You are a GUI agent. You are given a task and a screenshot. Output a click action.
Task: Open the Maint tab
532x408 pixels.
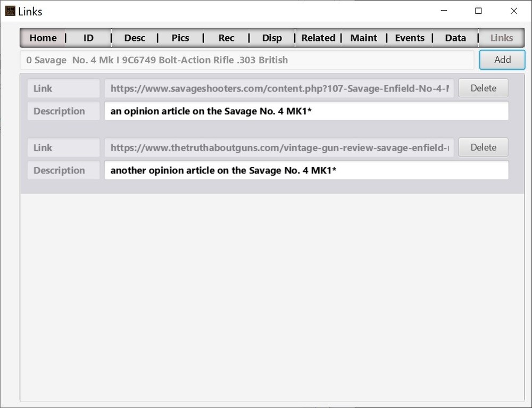[364, 38]
